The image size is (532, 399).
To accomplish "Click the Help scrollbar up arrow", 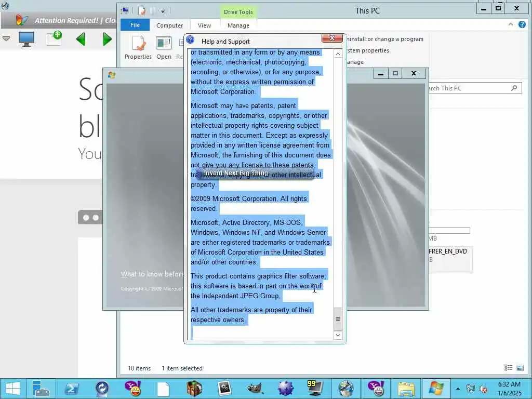I will (338, 54).
